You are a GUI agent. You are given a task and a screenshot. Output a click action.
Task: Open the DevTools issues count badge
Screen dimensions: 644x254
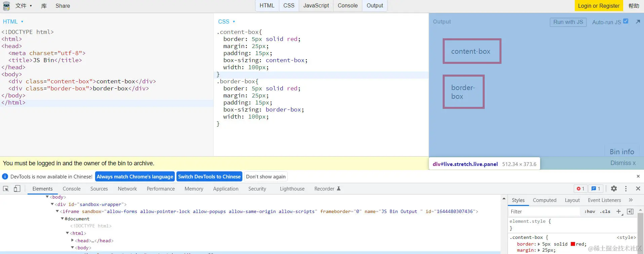pyautogui.click(x=596, y=188)
